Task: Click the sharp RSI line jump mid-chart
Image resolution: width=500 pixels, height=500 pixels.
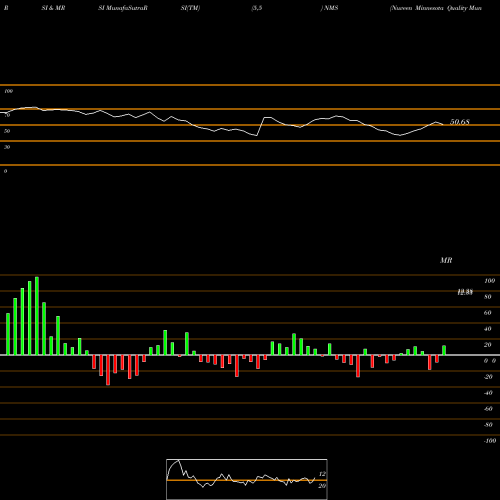Action: [261, 126]
